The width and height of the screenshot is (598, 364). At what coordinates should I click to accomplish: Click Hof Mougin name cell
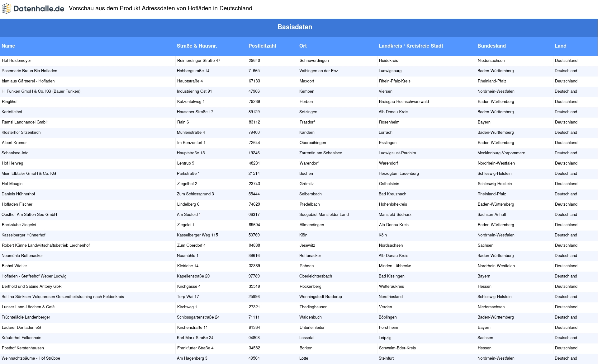[12, 184]
